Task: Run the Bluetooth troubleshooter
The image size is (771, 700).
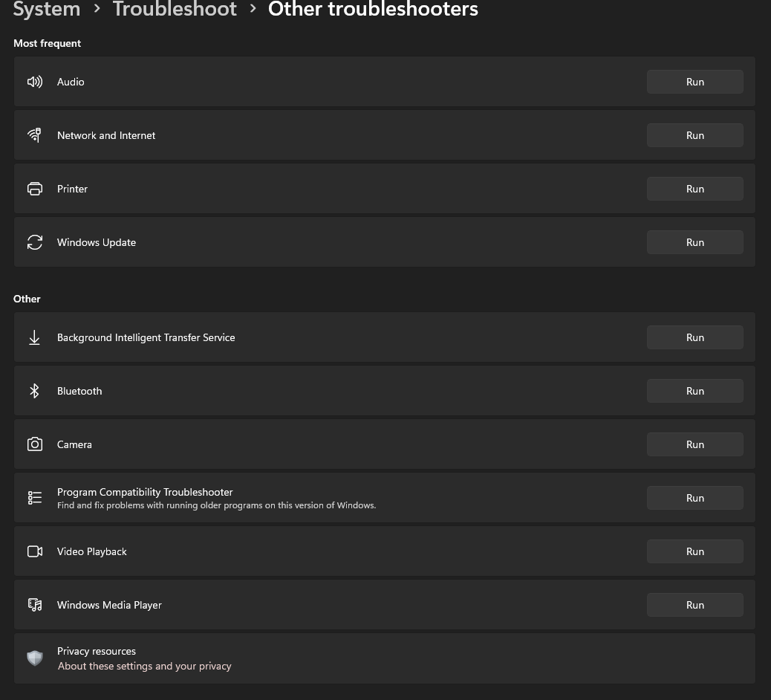Action: point(694,391)
